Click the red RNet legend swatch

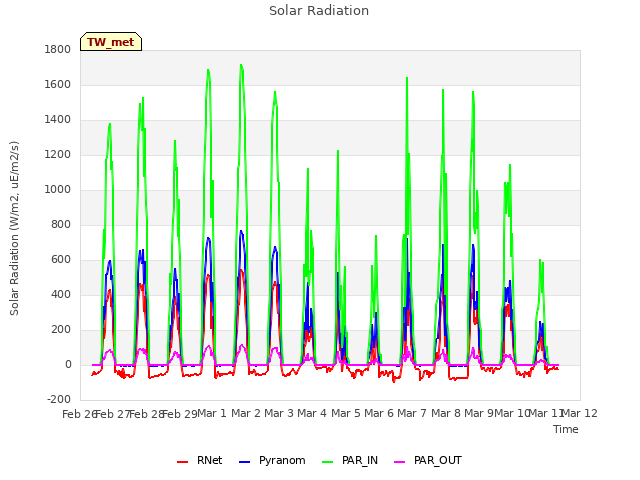click(182, 462)
